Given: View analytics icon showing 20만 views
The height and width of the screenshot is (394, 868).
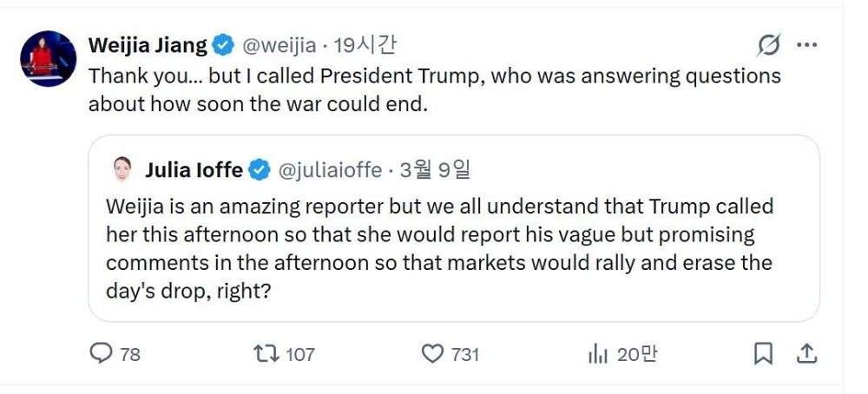Looking at the screenshot, I should [598, 353].
